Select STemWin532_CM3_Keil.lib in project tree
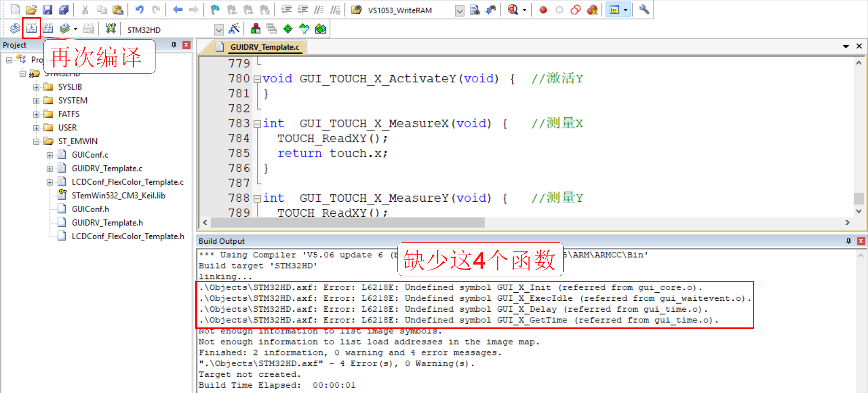Screen dimensions: 868x393 point(118,195)
